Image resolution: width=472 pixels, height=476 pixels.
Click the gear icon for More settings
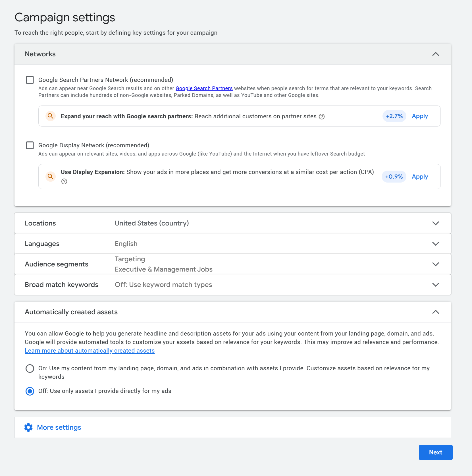tap(28, 427)
